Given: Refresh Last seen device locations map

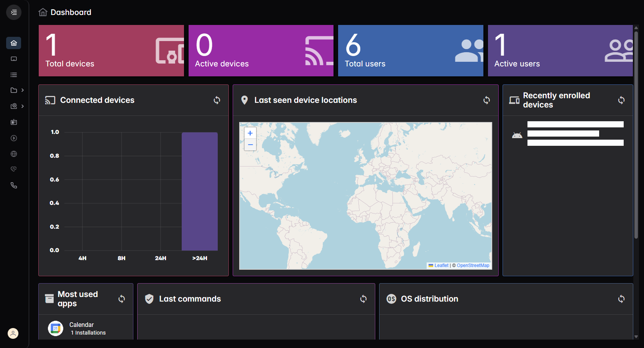Looking at the screenshot, I should tap(486, 100).
